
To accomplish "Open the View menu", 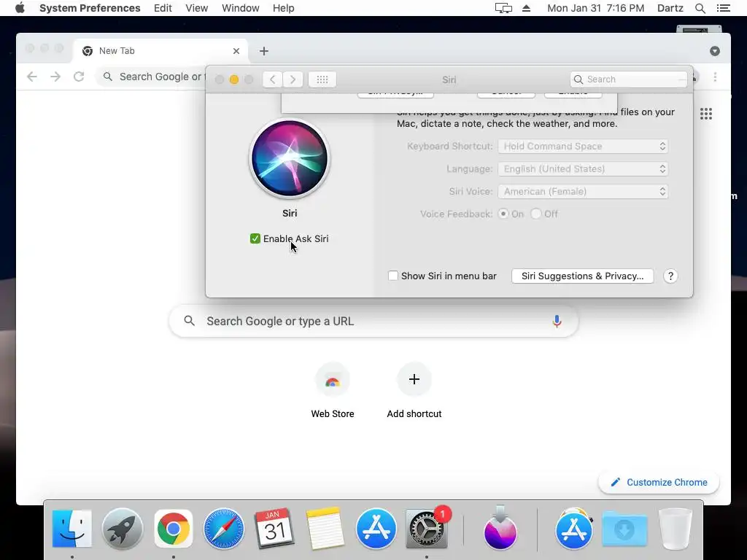I will 197,8.
